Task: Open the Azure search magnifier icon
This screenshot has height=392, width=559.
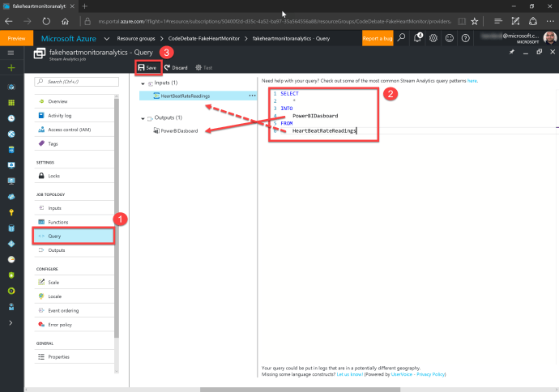Action: tap(401, 37)
